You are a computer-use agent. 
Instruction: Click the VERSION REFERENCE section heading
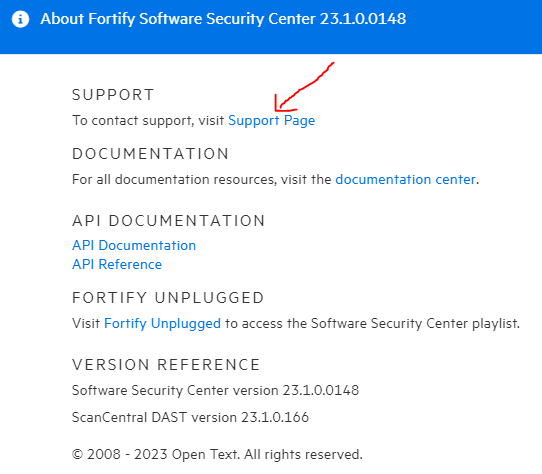[x=166, y=365]
